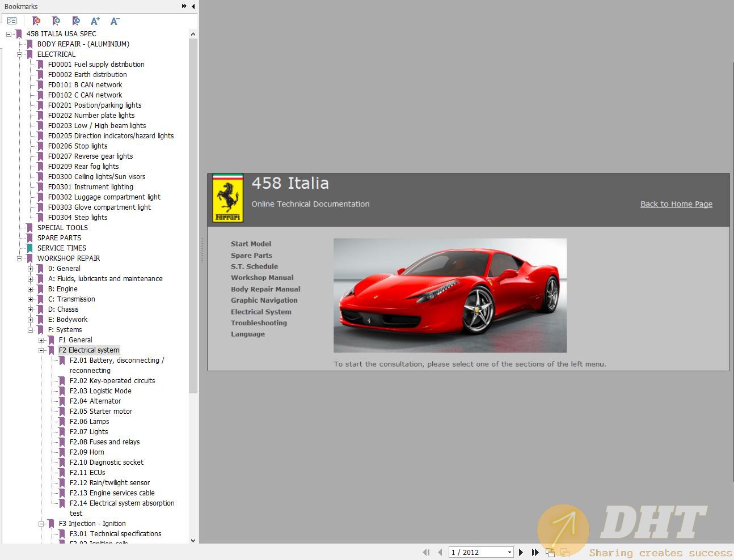Select S.T. Schedule menu entry
This screenshot has width=734, height=560.
[254, 266]
